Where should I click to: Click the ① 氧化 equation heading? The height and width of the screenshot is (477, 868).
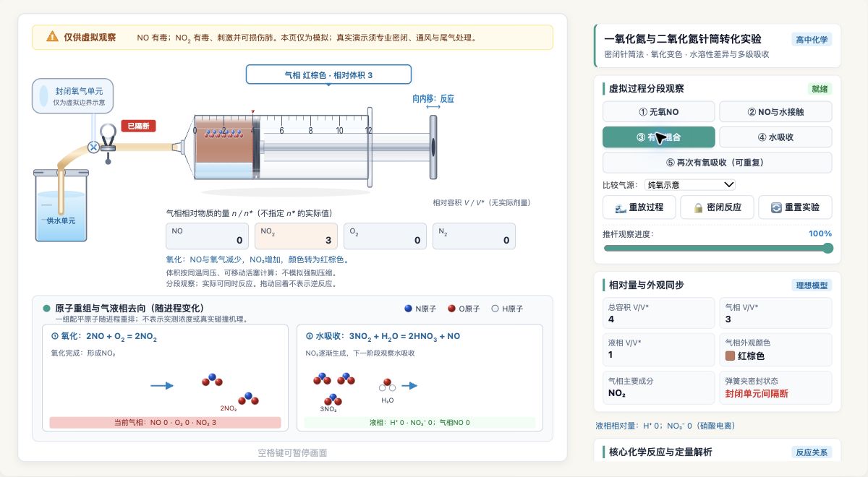pos(103,336)
